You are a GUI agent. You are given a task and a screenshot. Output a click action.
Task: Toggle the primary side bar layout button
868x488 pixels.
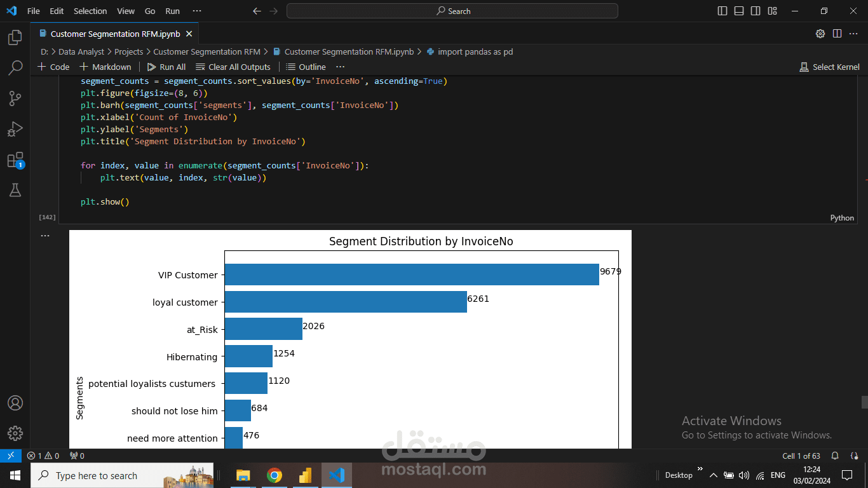click(722, 11)
